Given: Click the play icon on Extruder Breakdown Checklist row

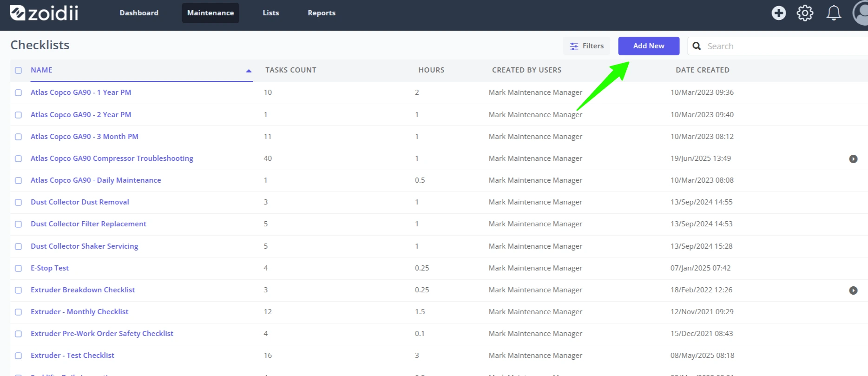Looking at the screenshot, I should click(x=854, y=290).
